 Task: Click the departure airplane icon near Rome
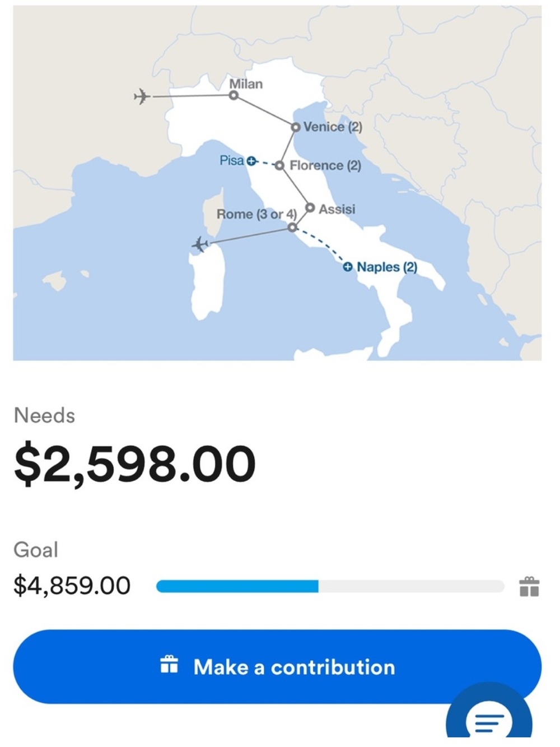coord(200,244)
